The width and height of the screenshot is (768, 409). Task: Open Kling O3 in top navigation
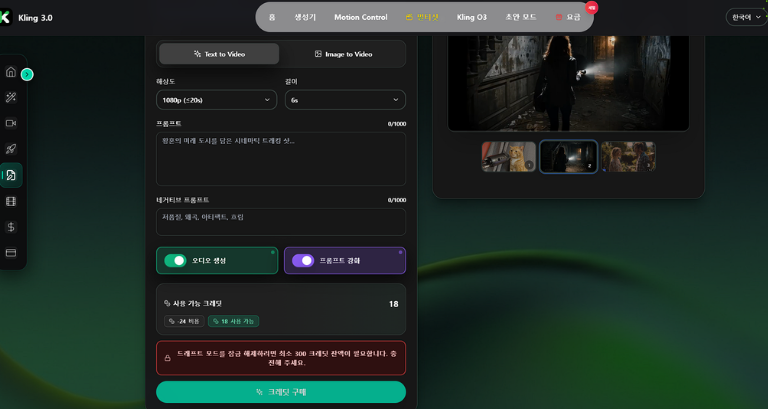tap(472, 17)
